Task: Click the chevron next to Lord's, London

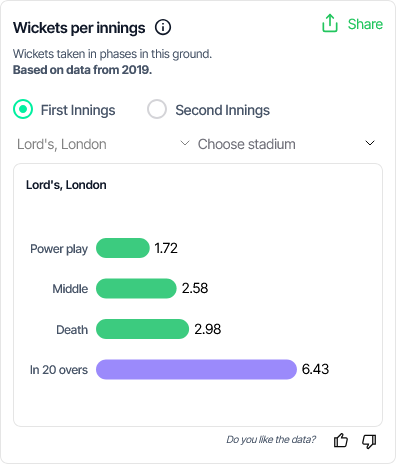Action: coord(185,143)
